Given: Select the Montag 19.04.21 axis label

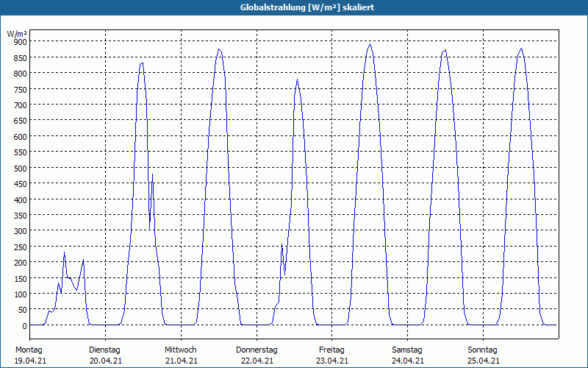Looking at the screenshot, I should (30, 355).
